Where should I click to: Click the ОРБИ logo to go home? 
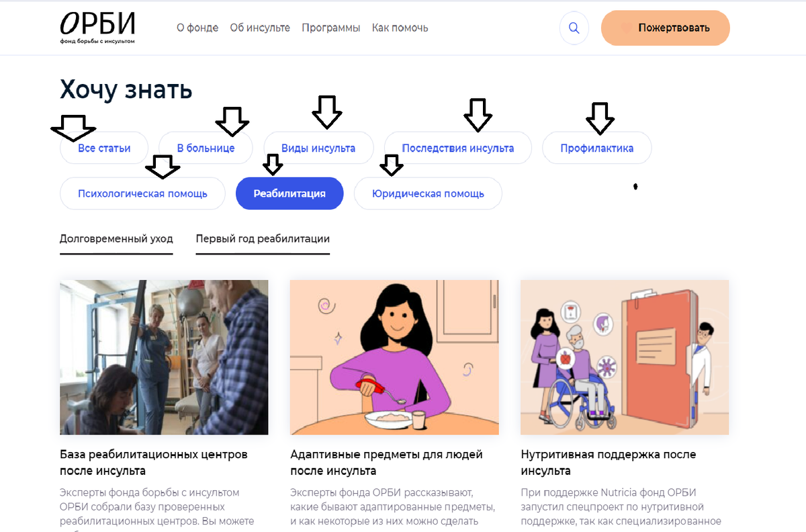click(x=97, y=28)
